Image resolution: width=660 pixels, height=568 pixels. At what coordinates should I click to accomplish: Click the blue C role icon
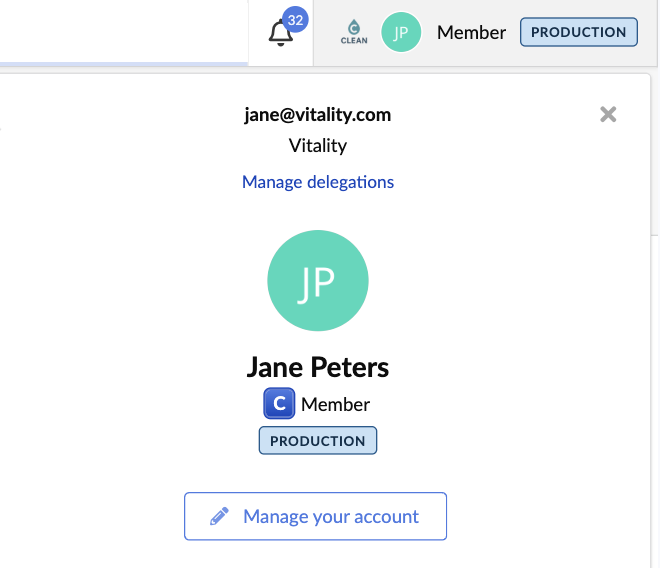[x=279, y=404]
